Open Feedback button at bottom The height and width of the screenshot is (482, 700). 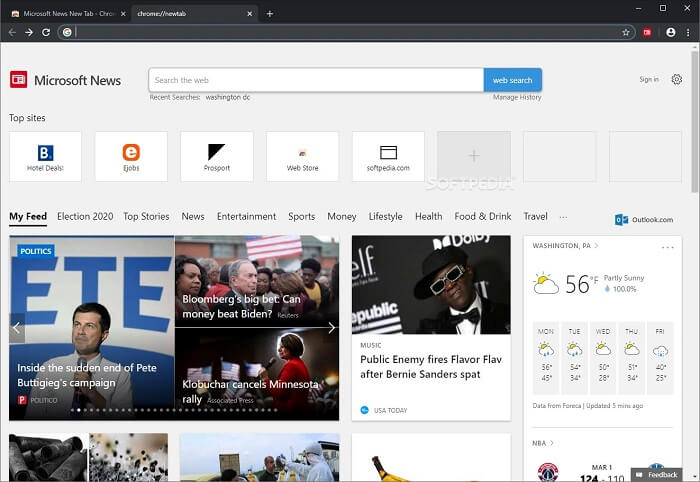(657, 474)
